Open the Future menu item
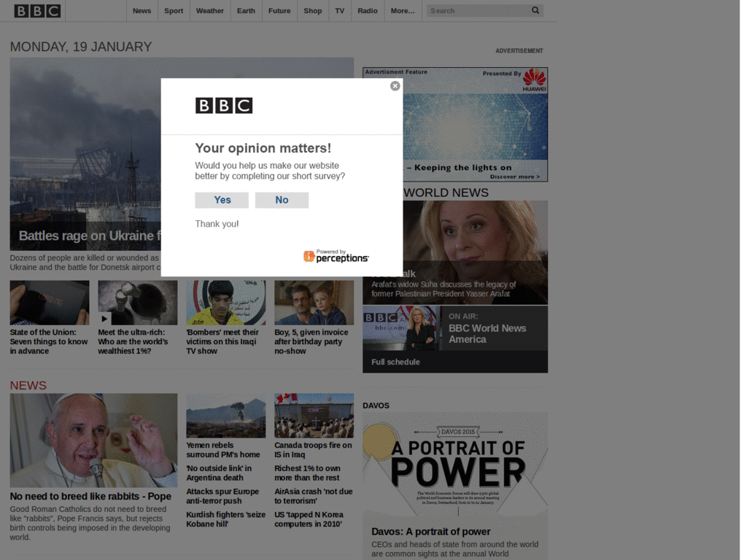The height and width of the screenshot is (560, 747). coord(279,10)
